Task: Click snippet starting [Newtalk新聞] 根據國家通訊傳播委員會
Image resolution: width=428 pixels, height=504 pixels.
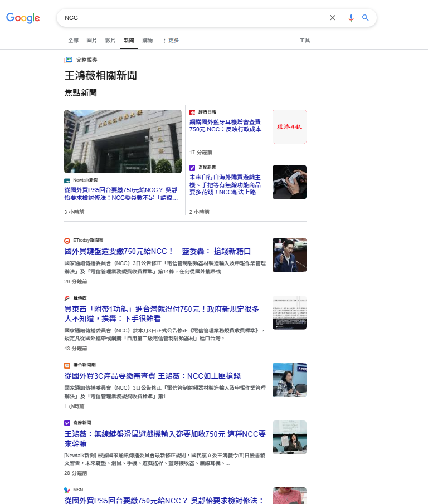Action: [165, 459]
